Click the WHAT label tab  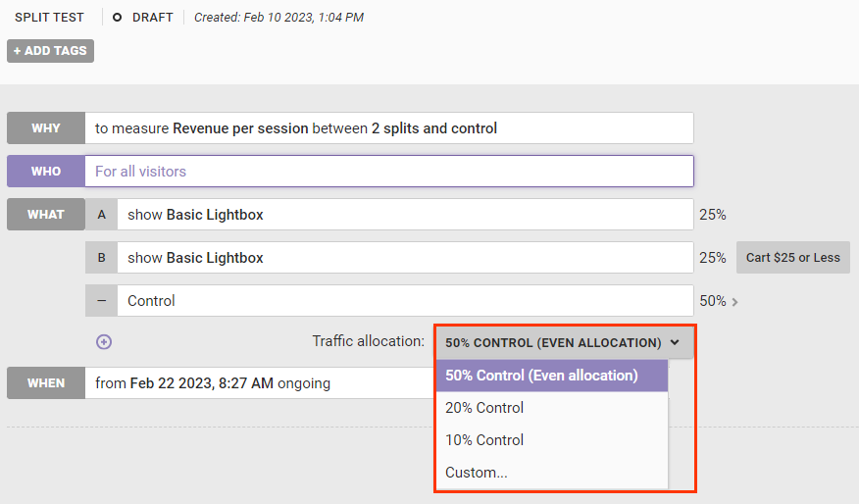[46, 214]
